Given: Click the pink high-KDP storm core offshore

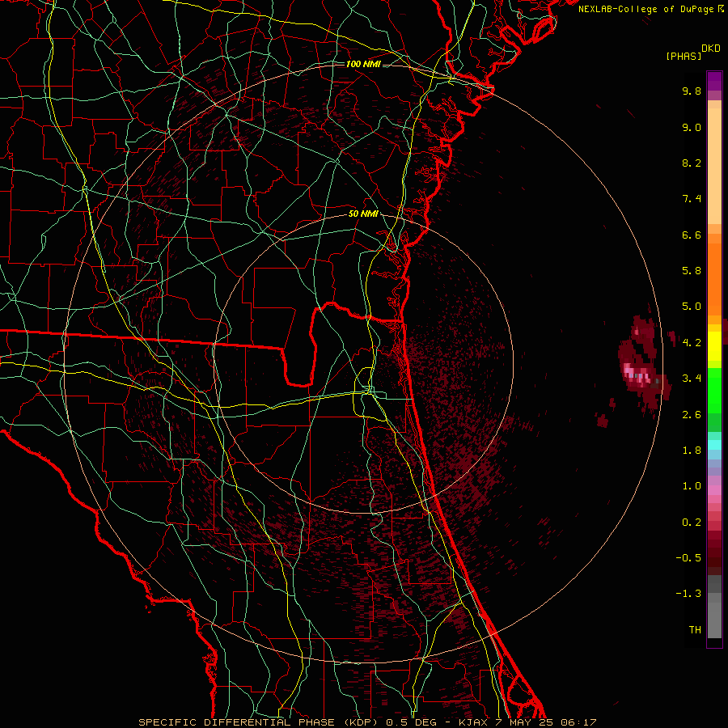Looking at the screenshot, I should point(637,374).
